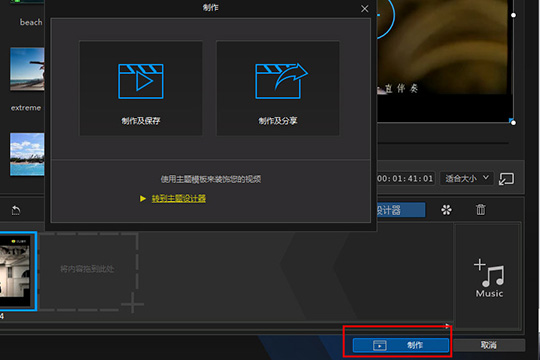
Task: Click the trash delete icon
Action: click(480, 209)
